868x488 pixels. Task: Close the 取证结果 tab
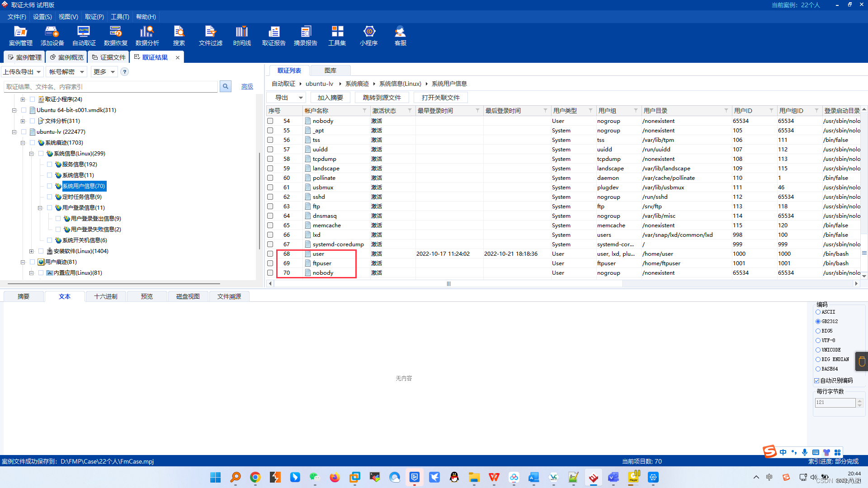tap(178, 57)
